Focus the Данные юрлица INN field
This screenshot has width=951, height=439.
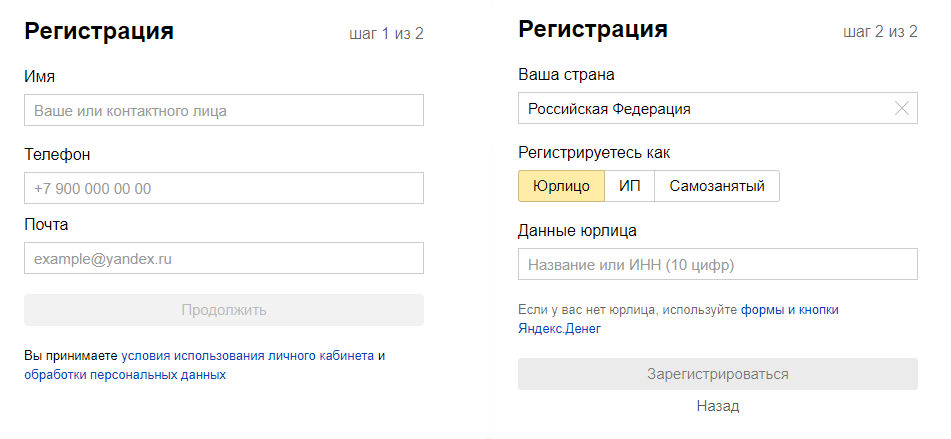tap(717, 264)
